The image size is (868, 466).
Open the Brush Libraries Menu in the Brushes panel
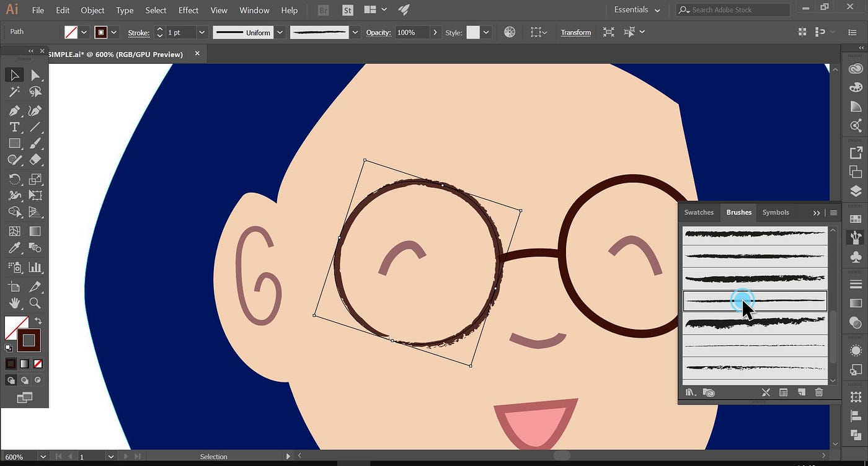(690, 392)
